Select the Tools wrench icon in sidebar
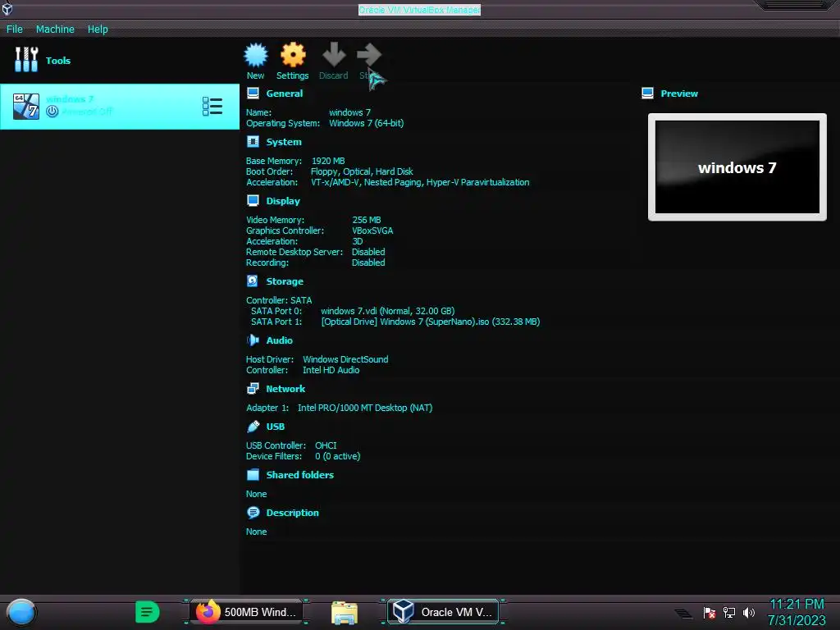840x630 pixels. coord(26,59)
